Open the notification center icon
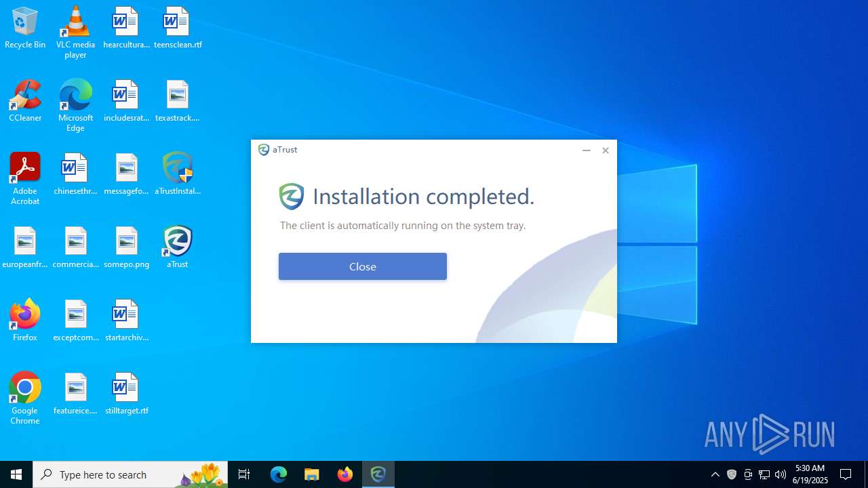This screenshot has width=868, height=488. [846, 474]
